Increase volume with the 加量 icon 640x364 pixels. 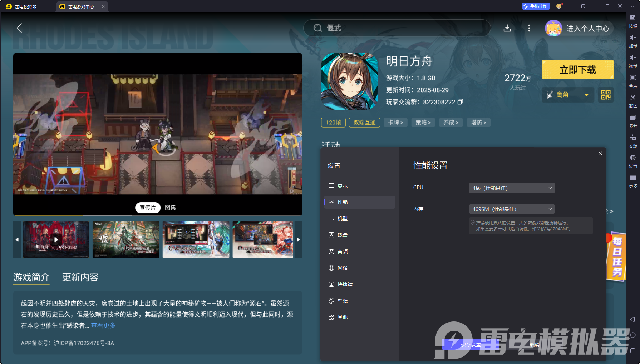[x=633, y=41]
